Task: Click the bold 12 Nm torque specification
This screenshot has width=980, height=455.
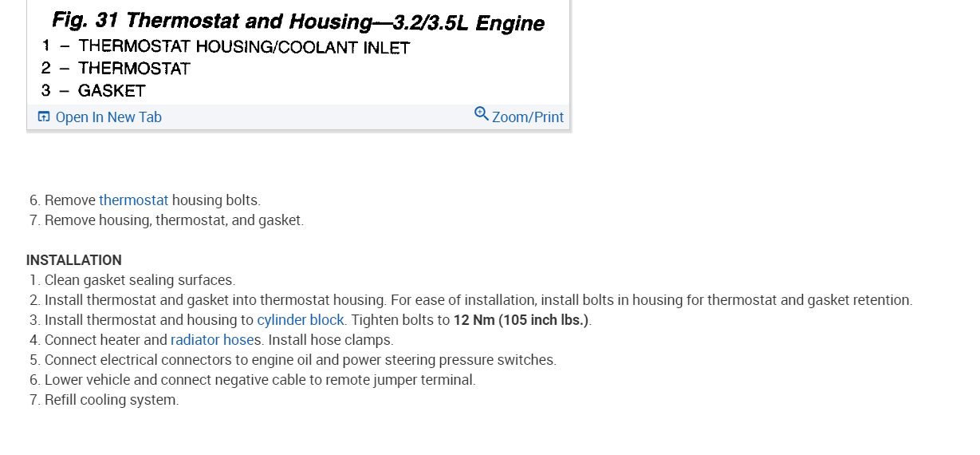Action: pyautogui.click(x=521, y=320)
